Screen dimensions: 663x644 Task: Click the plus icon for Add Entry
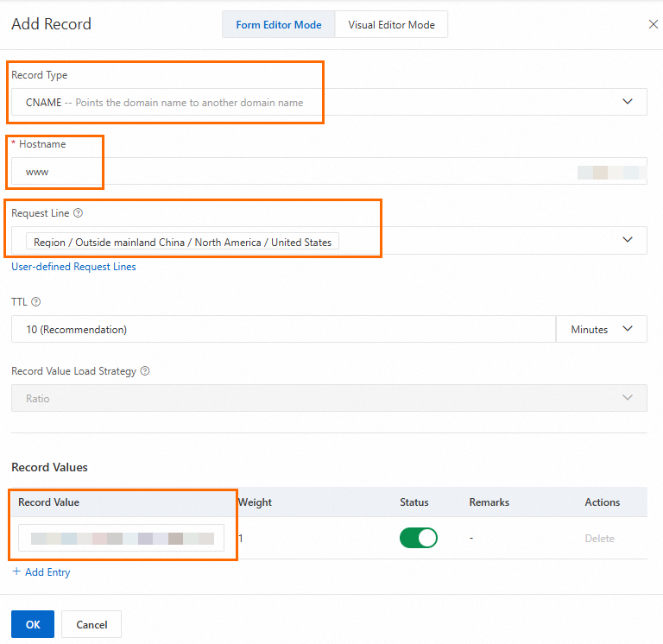[x=16, y=571]
